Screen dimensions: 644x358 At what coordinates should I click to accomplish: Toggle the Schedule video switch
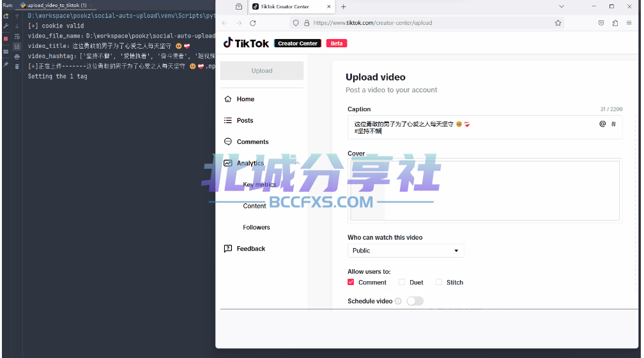click(415, 301)
